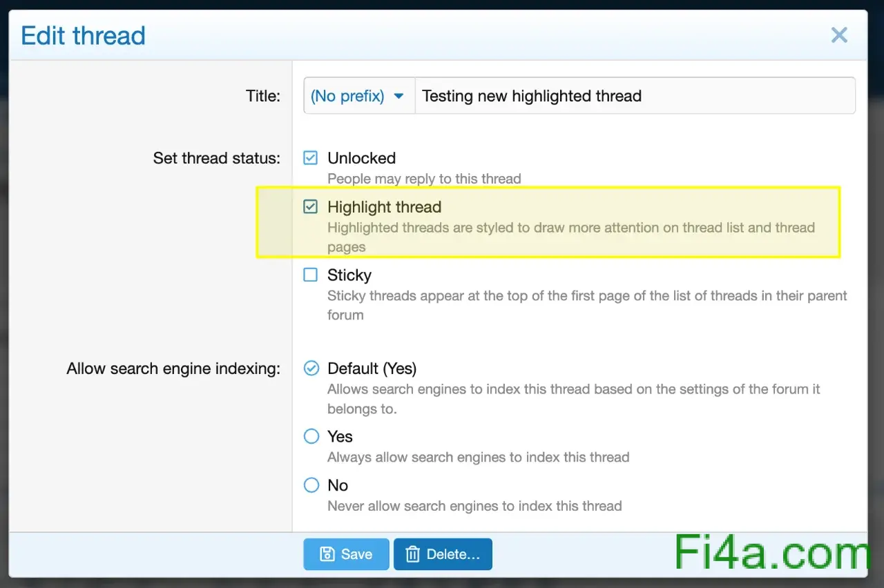
Task: Click the Fi4a.com watermark text
Action: [771, 553]
